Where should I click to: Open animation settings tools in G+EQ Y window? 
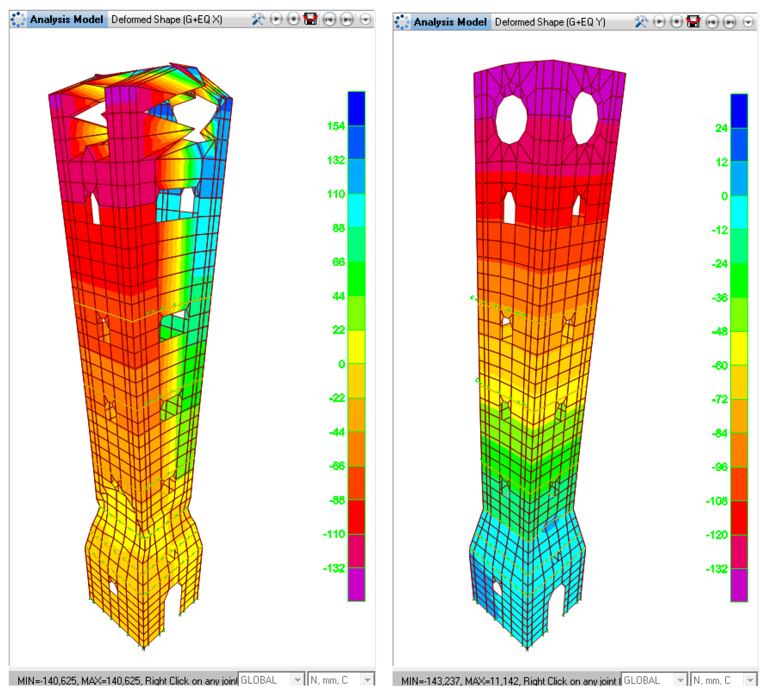click(x=641, y=22)
